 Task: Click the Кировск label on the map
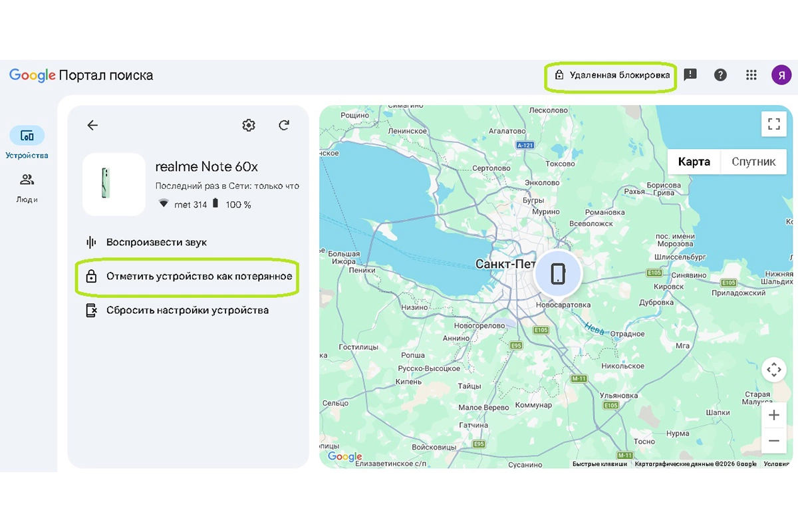[x=668, y=287]
